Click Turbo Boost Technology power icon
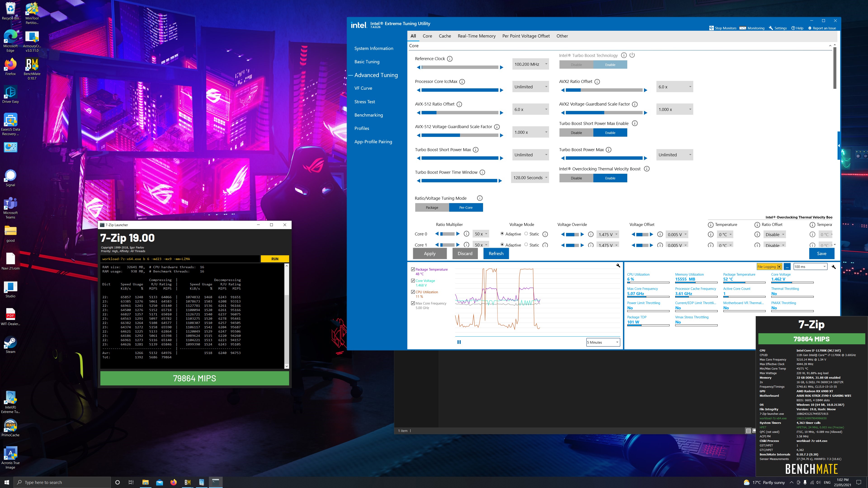Image resolution: width=868 pixels, height=488 pixels. [632, 55]
